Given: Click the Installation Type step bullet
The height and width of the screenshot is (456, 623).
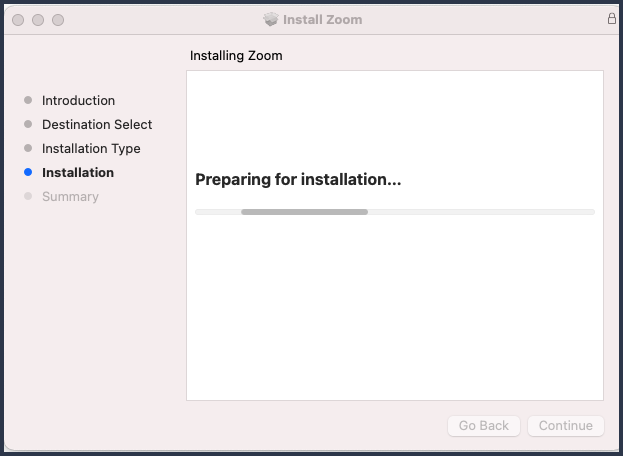Looking at the screenshot, I should click(28, 148).
